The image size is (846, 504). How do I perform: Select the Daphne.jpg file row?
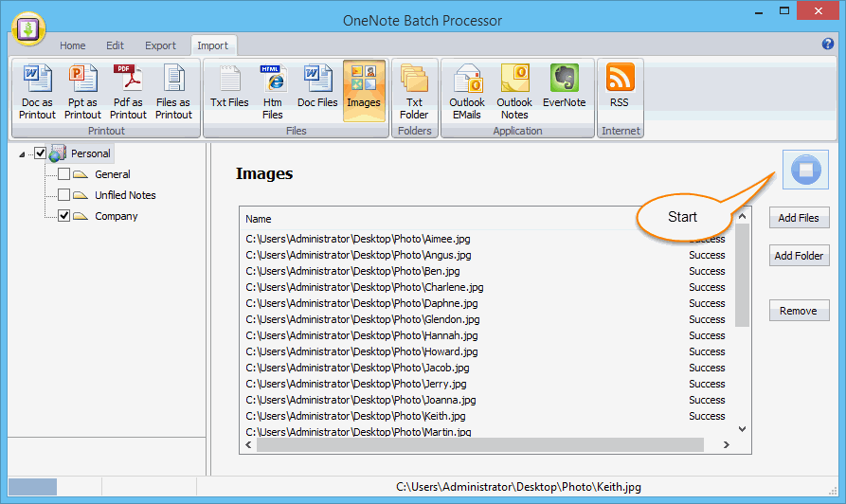(488, 303)
